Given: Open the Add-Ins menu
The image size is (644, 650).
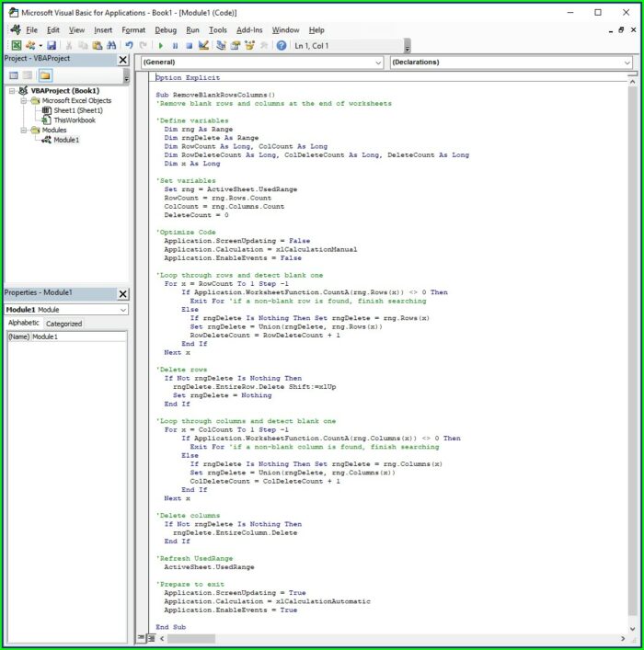Looking at the screenshot, I should tap(249, 30).
